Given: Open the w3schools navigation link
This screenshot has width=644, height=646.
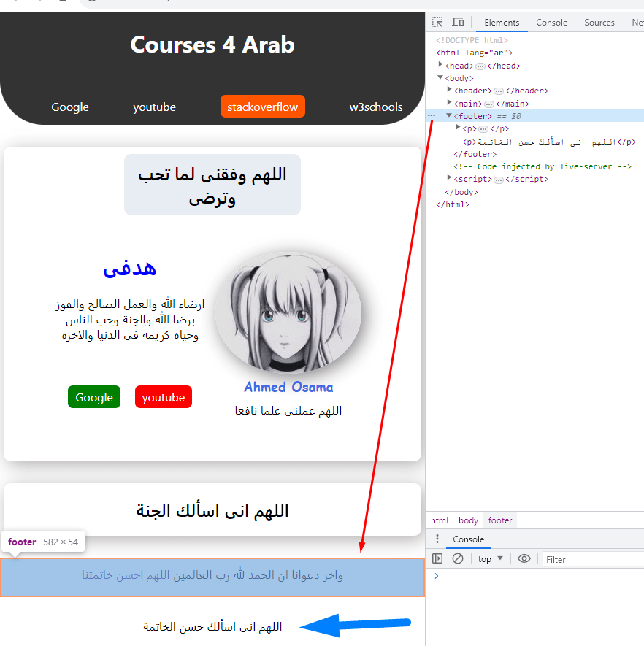Looking at the screenshot, I should [376, 107].
